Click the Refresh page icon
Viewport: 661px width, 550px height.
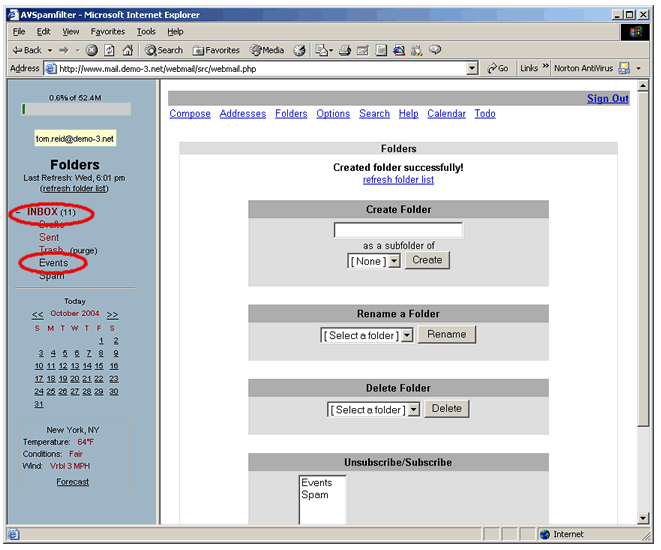click(x=110, y=50)
